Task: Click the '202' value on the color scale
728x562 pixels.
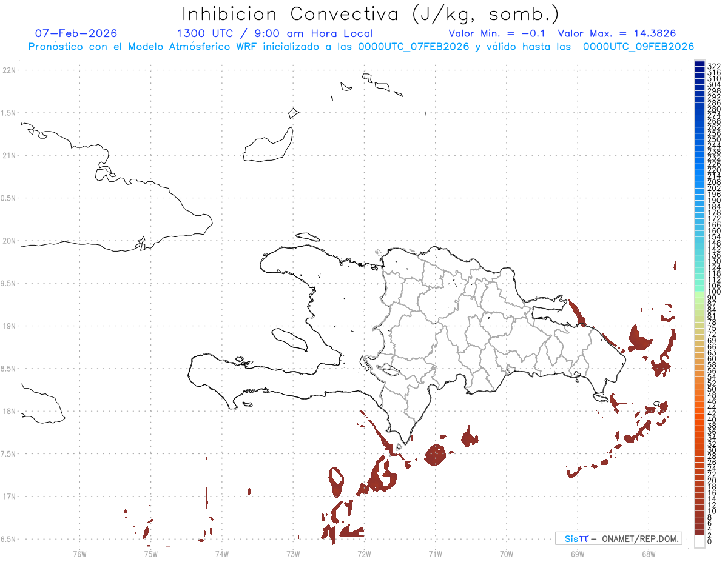Action: pos(714,188)
